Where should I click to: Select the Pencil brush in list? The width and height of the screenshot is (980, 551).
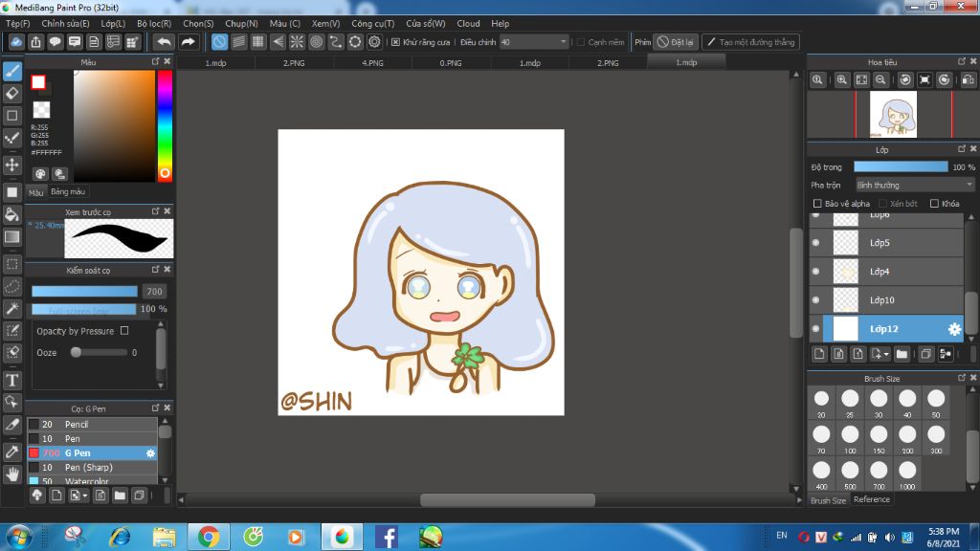tap(93, 424)
